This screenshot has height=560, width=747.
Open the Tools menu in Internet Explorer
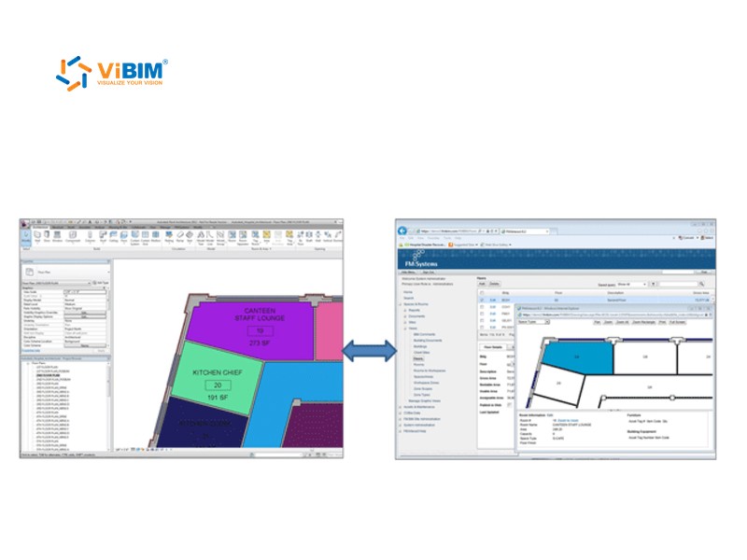(447, 238)
